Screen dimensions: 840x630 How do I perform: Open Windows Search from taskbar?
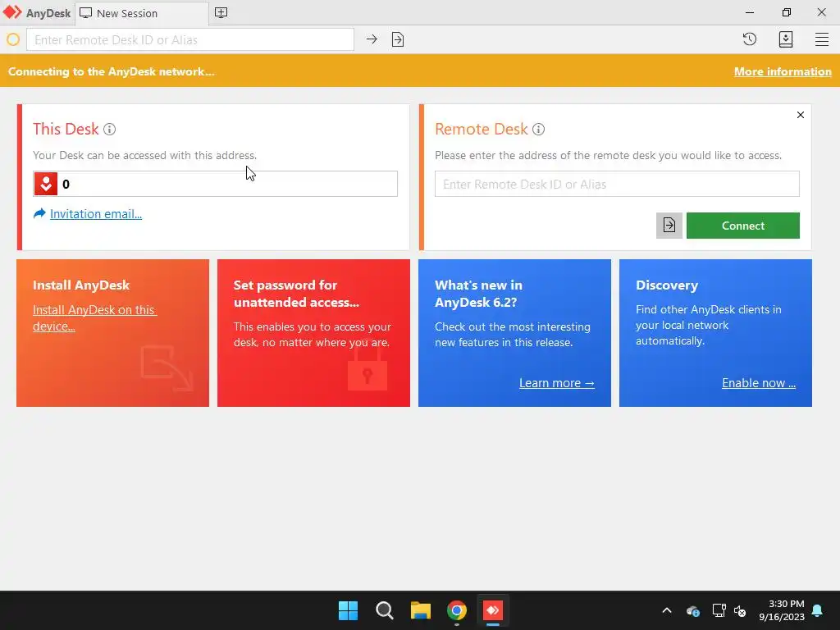[x=384, y=610]
